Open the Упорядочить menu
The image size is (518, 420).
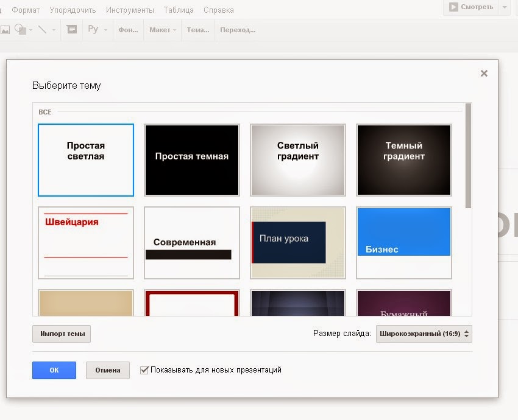(x=73, y=10)
